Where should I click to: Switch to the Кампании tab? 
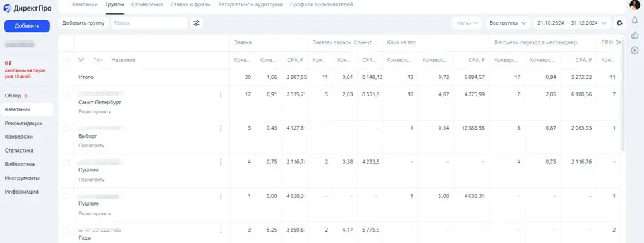(85, 4)
